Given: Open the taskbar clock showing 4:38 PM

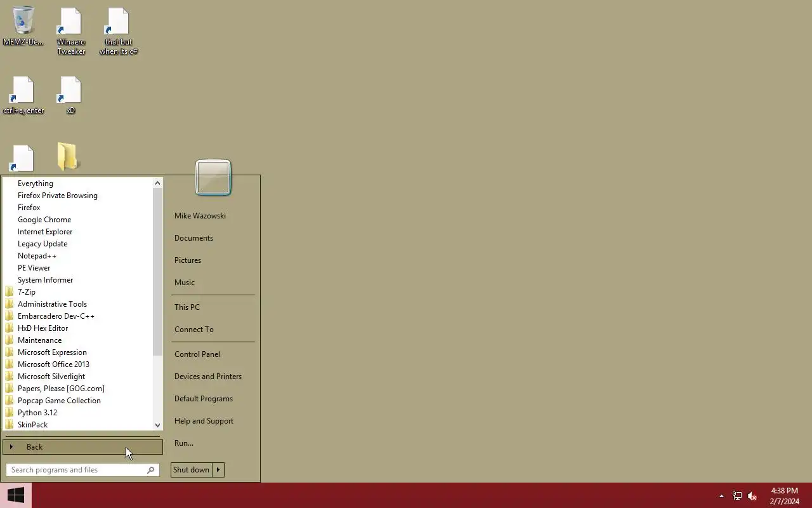Looking at the screenshot, I should pyautogui.click(x=785, y=496).
